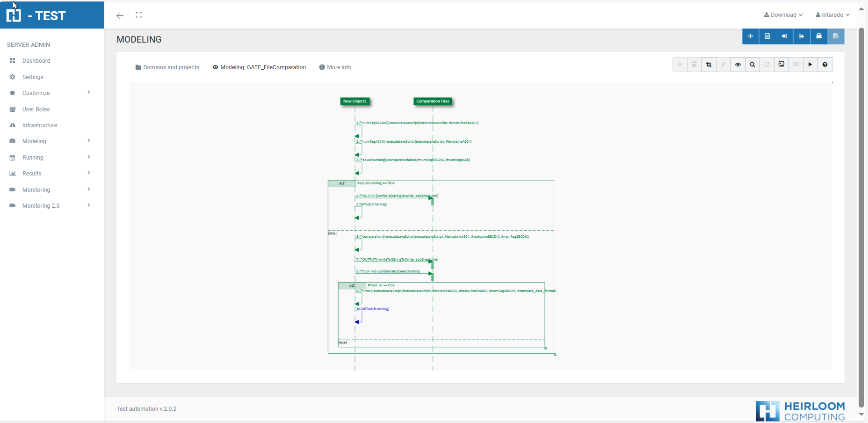The image size is (868, 423).
Task: Open the Download dropdown
Action: click(783, 15)
